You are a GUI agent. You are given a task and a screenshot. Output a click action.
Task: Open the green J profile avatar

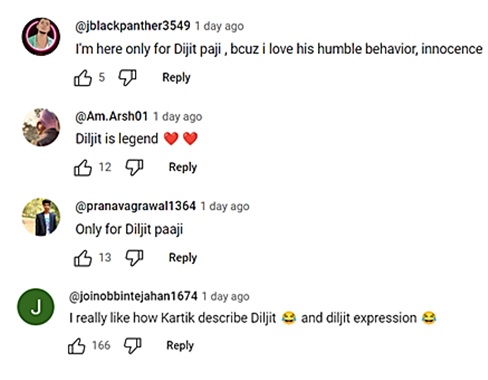[36, 307]
